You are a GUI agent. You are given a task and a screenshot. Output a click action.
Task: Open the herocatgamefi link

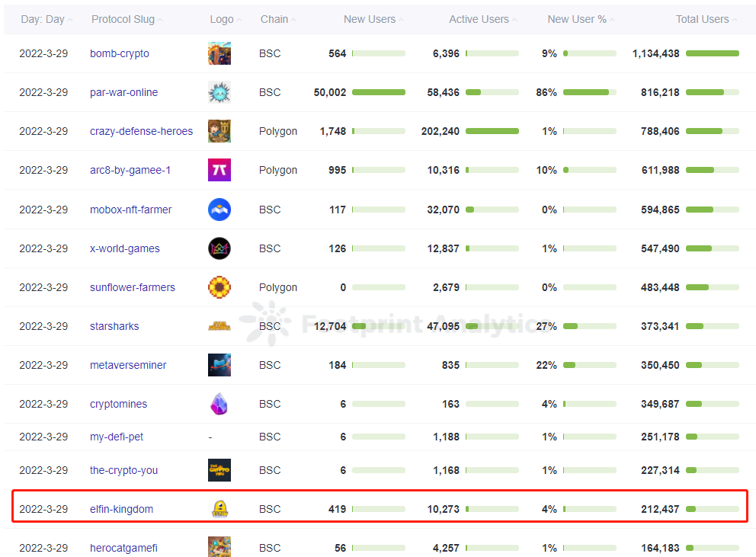pos(124,549)
